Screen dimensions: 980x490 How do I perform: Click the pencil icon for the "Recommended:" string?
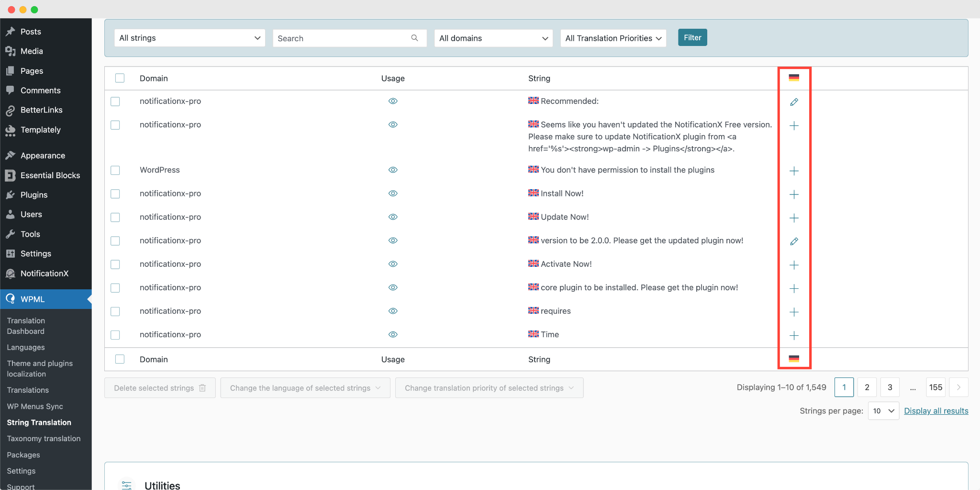click(794, 102)
